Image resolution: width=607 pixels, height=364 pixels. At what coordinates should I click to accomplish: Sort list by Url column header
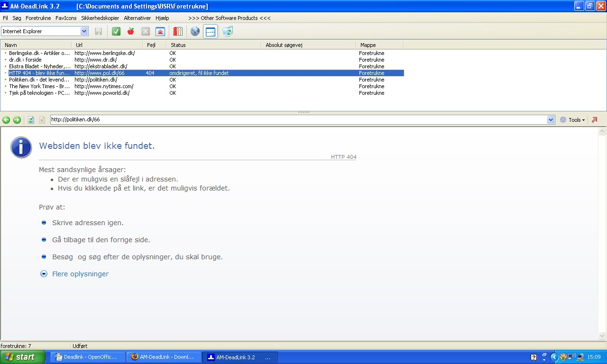pyautogui.click(x=107, y=45)
